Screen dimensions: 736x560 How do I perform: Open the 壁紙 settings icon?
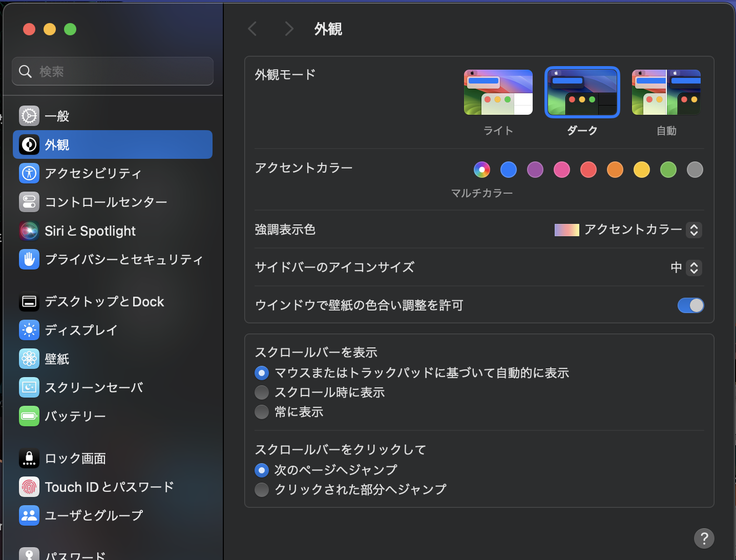pos(29,359)
